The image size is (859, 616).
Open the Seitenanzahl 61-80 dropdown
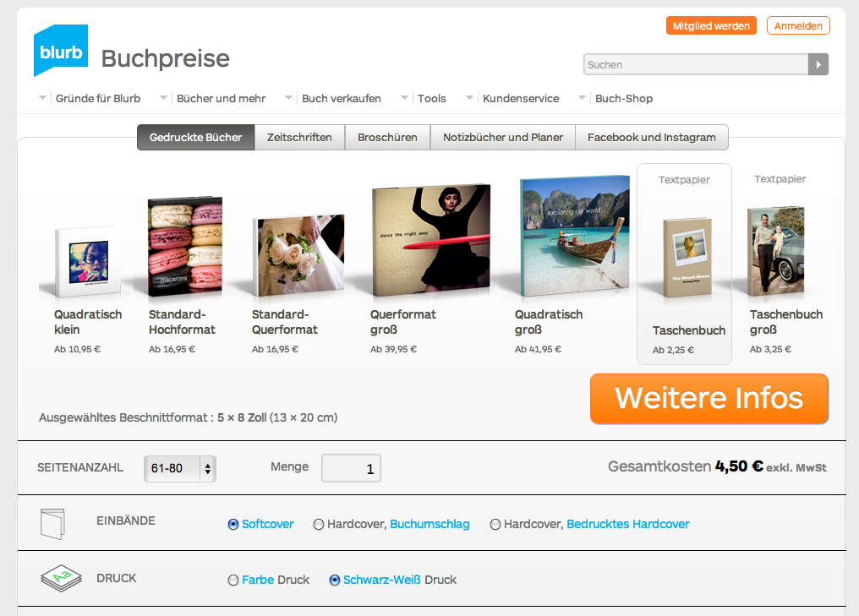point(180,469)
